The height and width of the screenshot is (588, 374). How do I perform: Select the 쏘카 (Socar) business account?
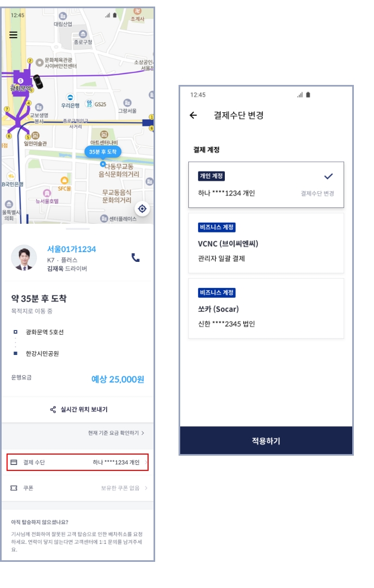click(266, 308)
